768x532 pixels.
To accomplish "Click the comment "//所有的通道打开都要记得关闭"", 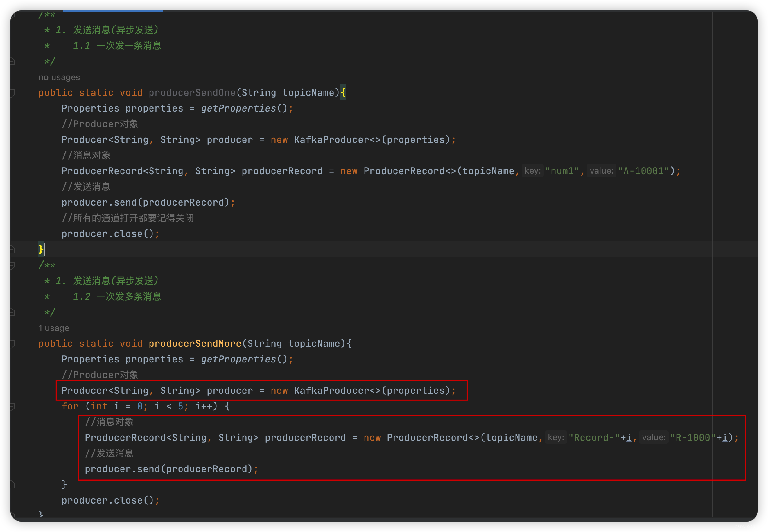I will pos(128,218).
